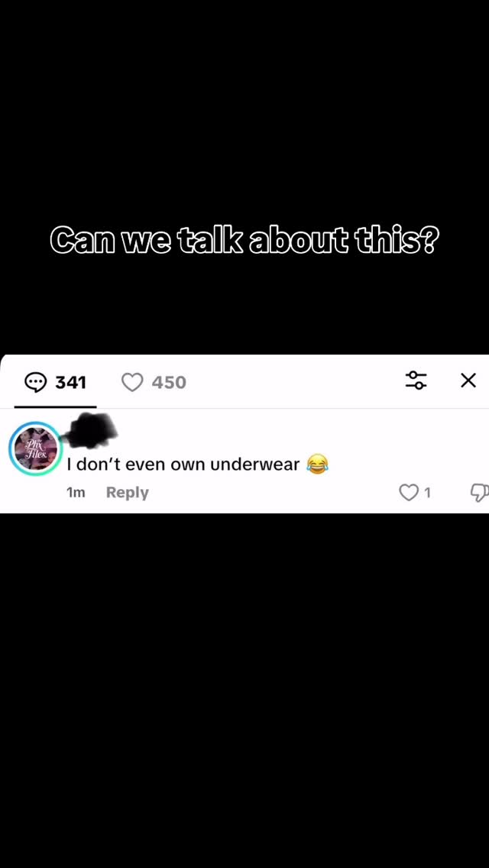Like the comment with the heart icon

point(409,492)
